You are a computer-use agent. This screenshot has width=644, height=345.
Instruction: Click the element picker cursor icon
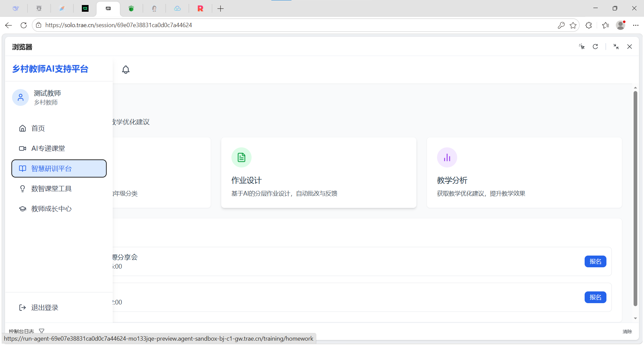(x=582, y=47)
